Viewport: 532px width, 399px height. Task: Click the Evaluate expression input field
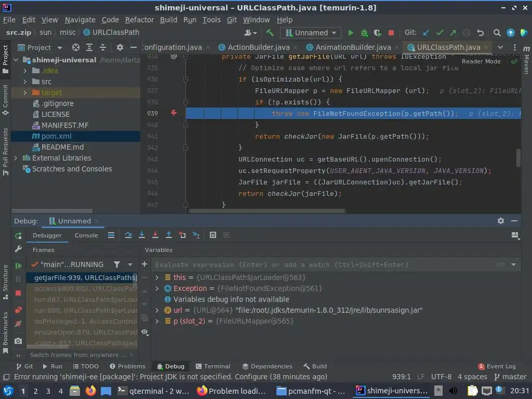coord(322,264)
